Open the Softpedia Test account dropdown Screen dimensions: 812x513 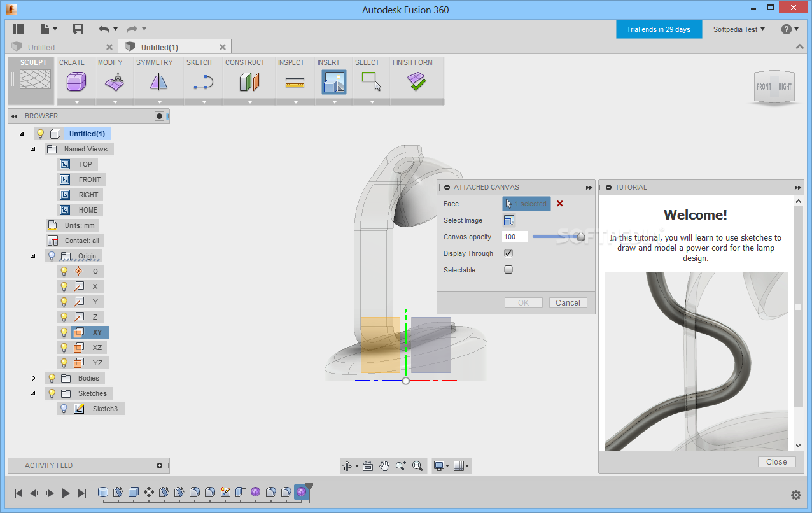point(739,29)
